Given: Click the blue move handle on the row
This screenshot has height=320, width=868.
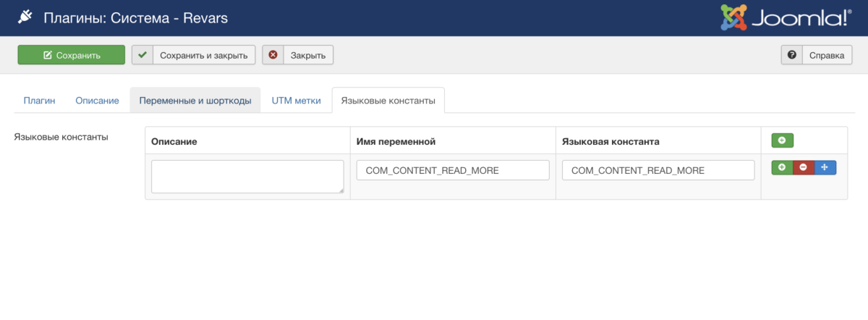Looking at the screenshot, I should coord(825,167).
